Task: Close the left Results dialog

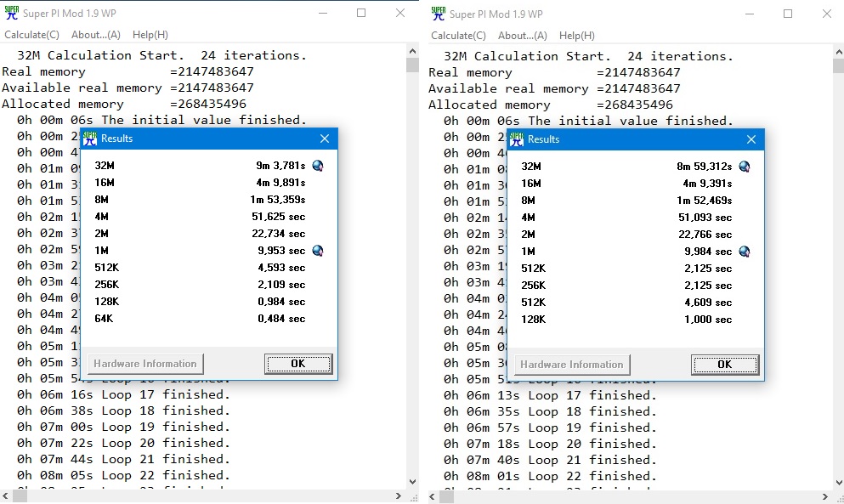Action: pyautogui.click(x=324, y=139)
